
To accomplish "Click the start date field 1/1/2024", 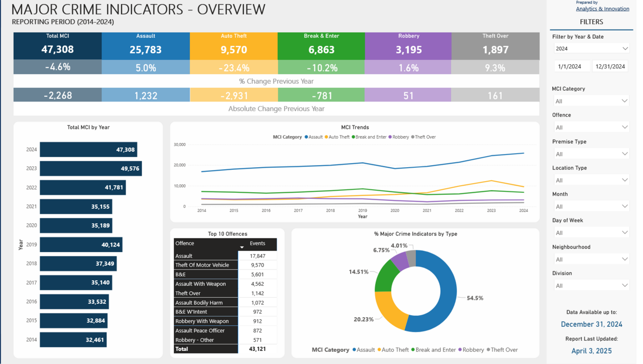I will [x=572, y=66].
